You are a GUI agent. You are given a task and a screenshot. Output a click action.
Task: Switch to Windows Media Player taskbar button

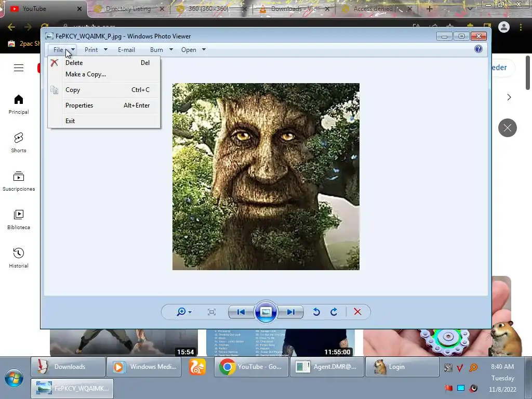click(x=144, y=367)
